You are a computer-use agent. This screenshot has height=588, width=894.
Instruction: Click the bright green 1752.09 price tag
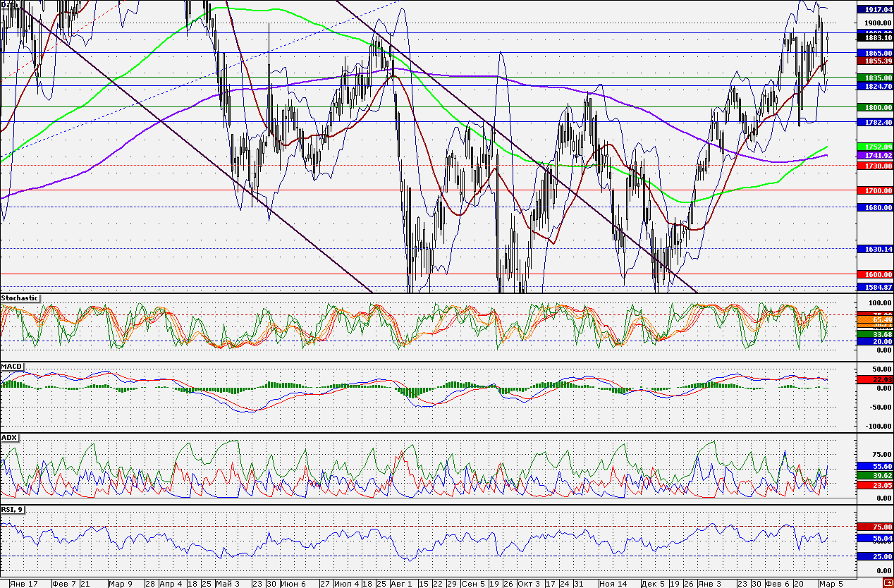[x=874, y=147]
